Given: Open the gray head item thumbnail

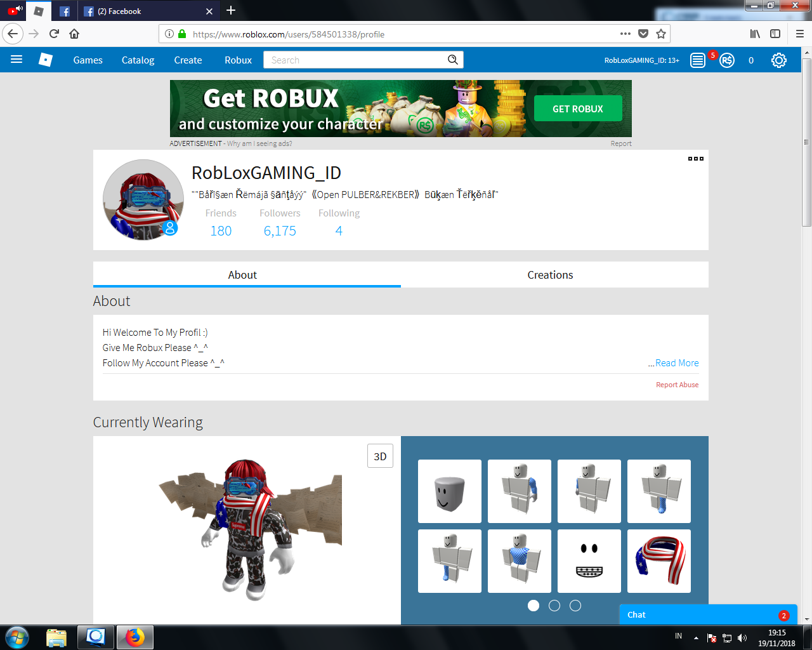Looking at the screenshot, I should click(x=450, y=491).
